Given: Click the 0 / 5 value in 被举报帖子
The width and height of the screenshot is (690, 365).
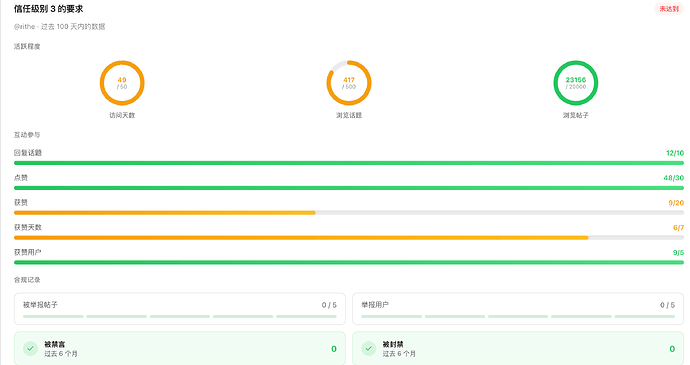Looking at the screenshot, I should (329, 305).
